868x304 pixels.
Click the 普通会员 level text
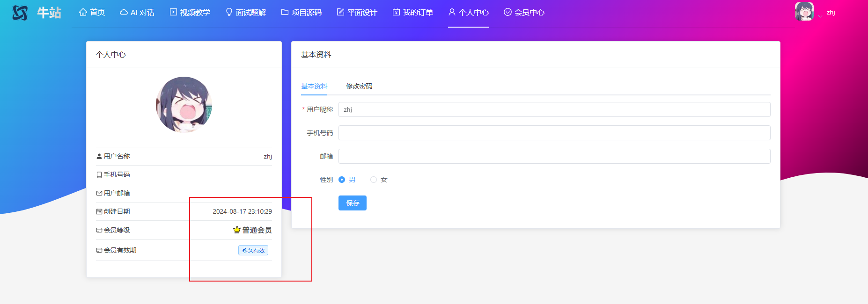click(257, 230)
